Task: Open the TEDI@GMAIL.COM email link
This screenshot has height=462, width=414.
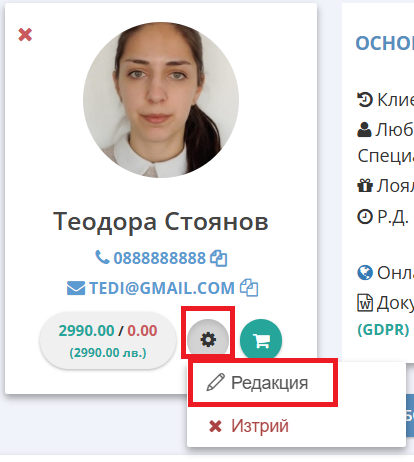Action: point(162,288)
